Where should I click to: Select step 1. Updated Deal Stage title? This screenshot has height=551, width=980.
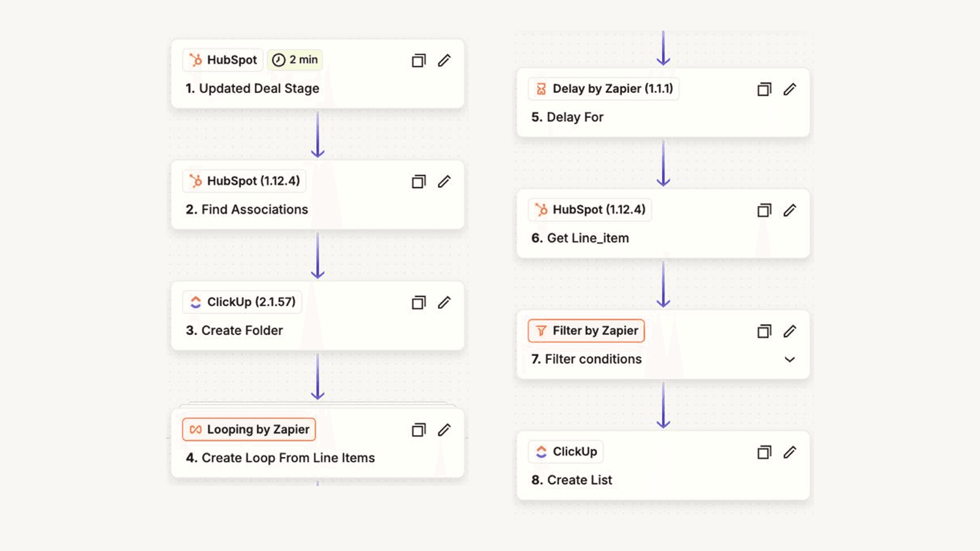pyautogui.click(x=252, y=88)
